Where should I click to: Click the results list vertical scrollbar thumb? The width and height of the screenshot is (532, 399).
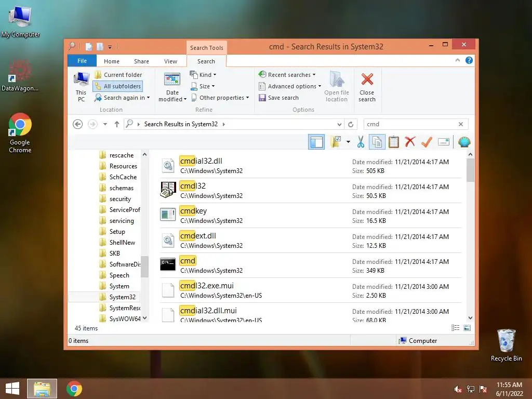pyautogui.click(x=470, y=170)
